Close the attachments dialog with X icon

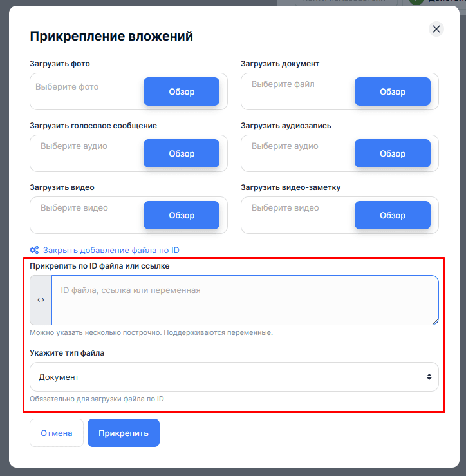tap(436, 29)
